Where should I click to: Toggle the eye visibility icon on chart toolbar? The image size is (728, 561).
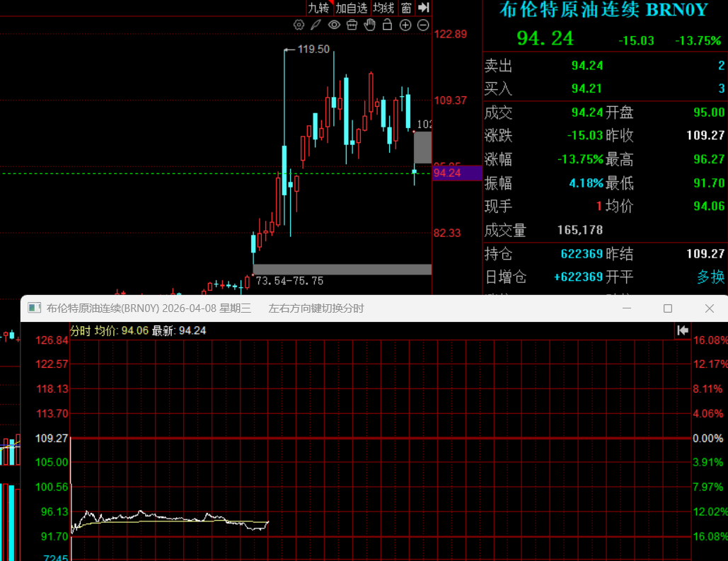334,25
